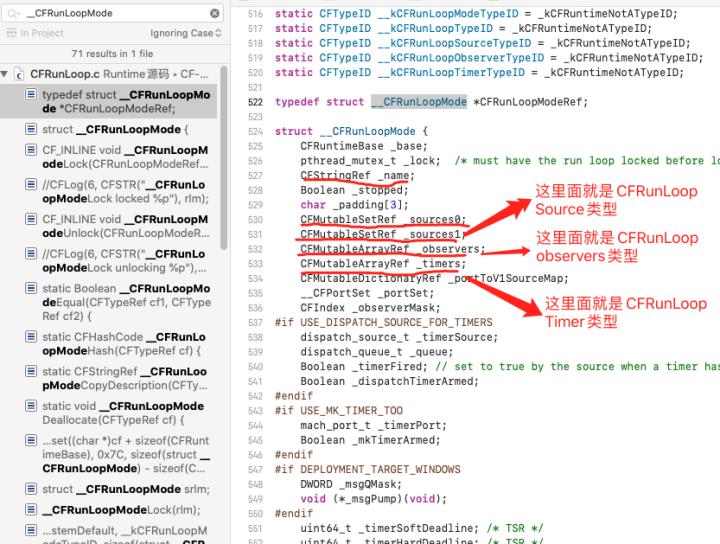This screenshot has height=544, width=720.
Task: Click __kCFRunLoopModeTypeID on line 516
Action: point(448,14)
